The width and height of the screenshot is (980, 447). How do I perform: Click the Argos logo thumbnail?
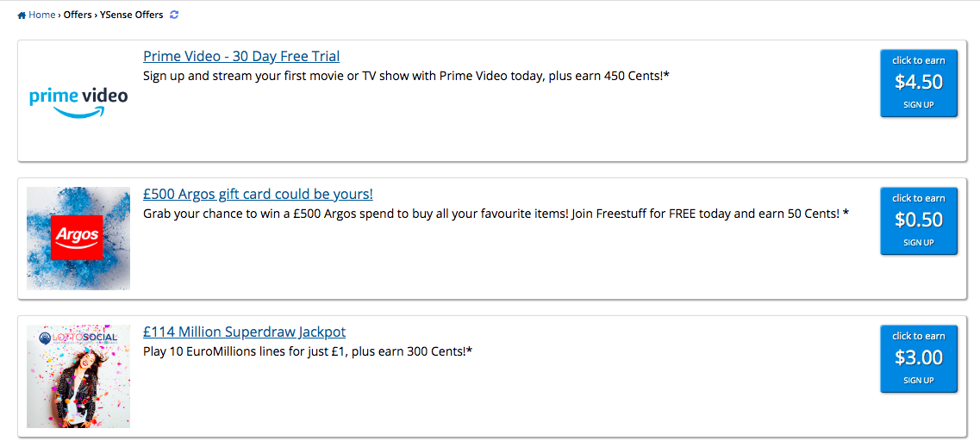click(x=78, y=239)
